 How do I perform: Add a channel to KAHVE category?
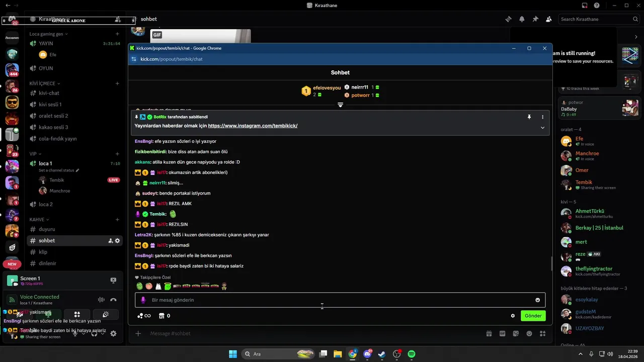click(117, 220)
